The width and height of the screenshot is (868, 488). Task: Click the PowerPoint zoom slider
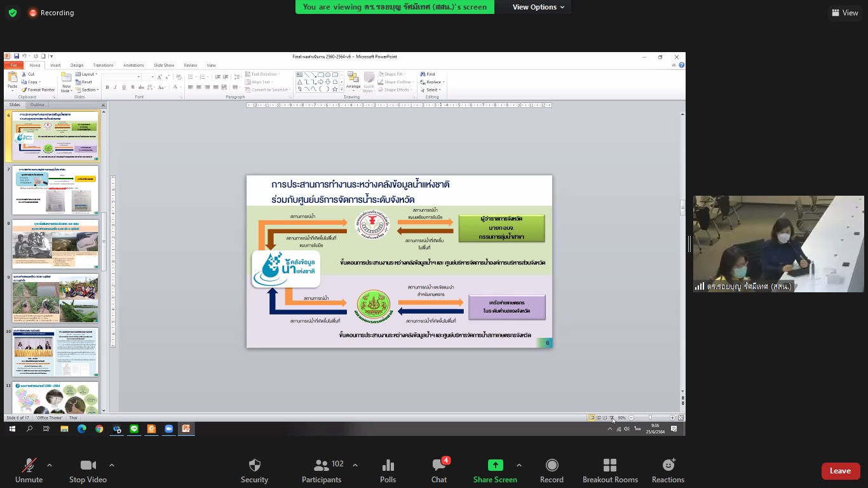point(650,418)
